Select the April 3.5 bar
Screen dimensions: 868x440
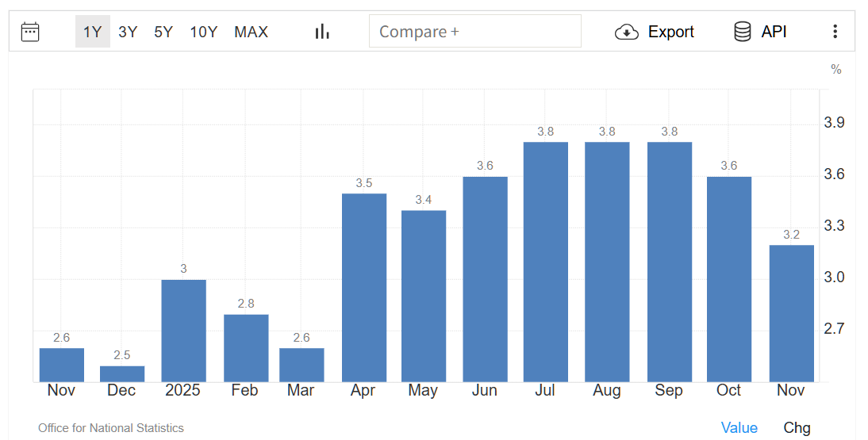point(364,287)
